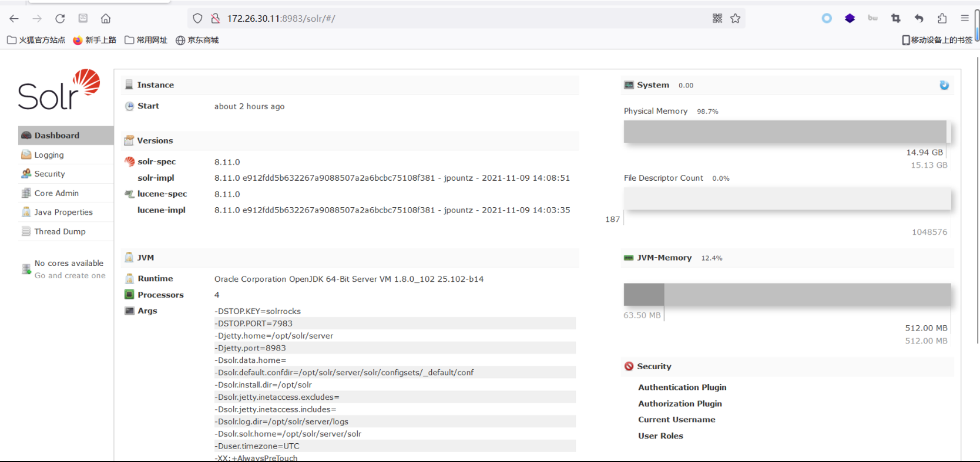Click the Physical Memory usage bar
The width and height of the screenshot is (980, 462).
coord(787,131)
